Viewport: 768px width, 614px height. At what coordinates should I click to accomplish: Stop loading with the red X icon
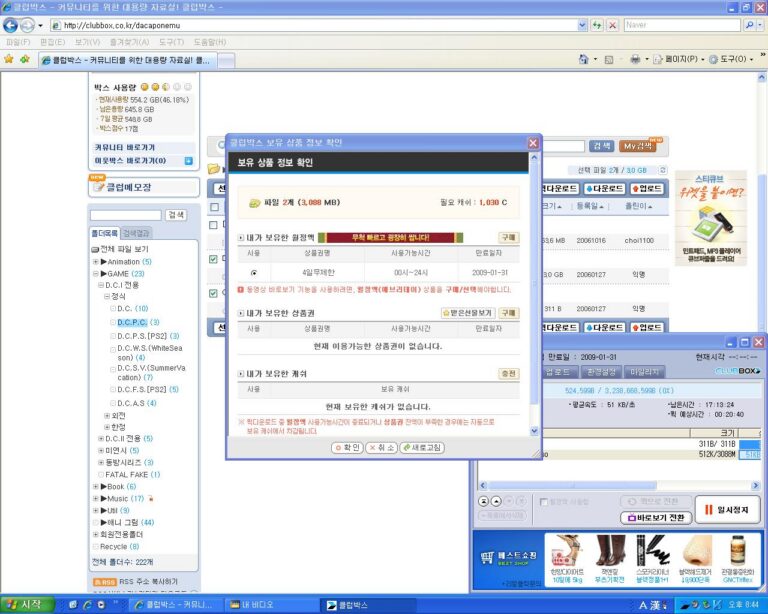[x=612, y=25]
